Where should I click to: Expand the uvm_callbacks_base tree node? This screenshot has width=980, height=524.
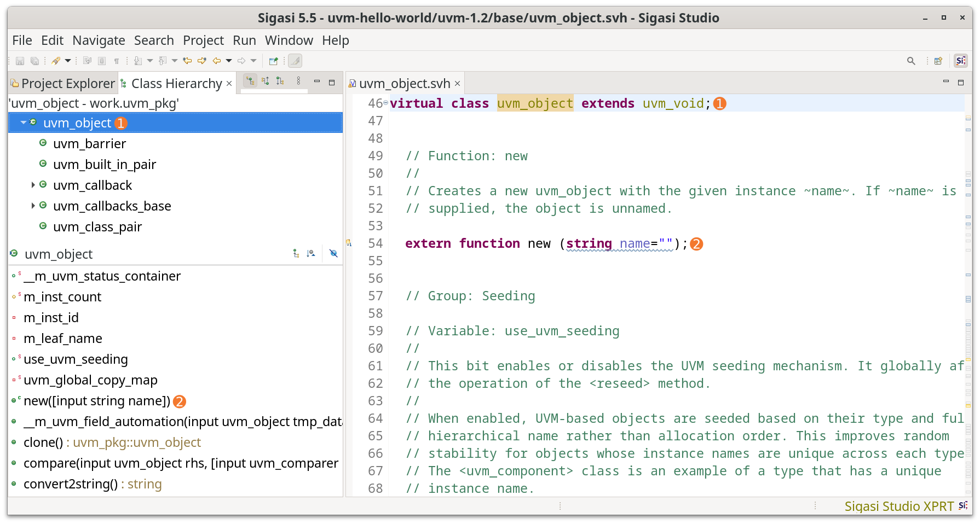pos(33,206)
